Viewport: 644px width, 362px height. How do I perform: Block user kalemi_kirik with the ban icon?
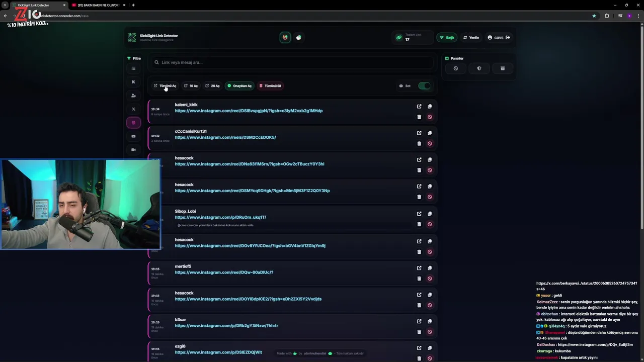pos(430,117)
